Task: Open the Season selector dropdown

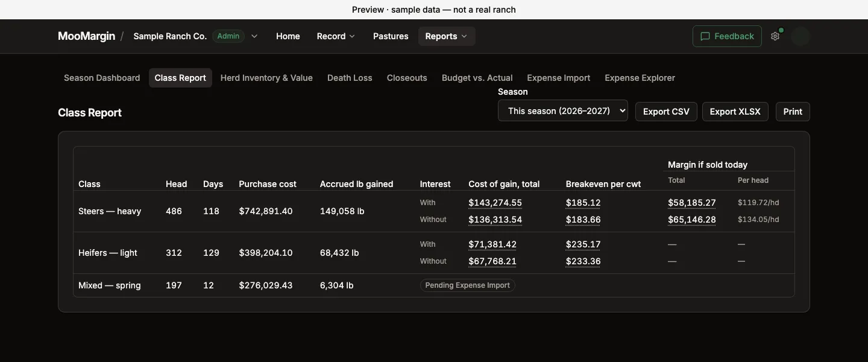Action: (563, 110)
